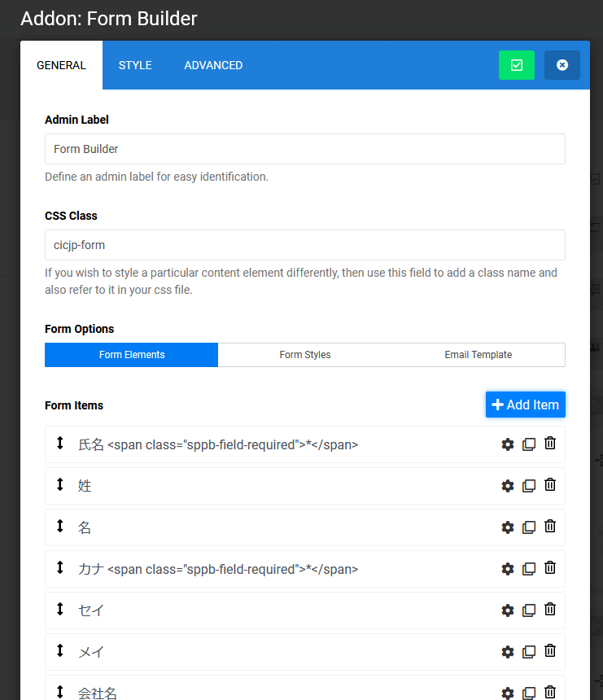The height and width of the screenshot is (700, 603).
Task: Duplicate the 会社名 form item
Action: click(529, 693)
